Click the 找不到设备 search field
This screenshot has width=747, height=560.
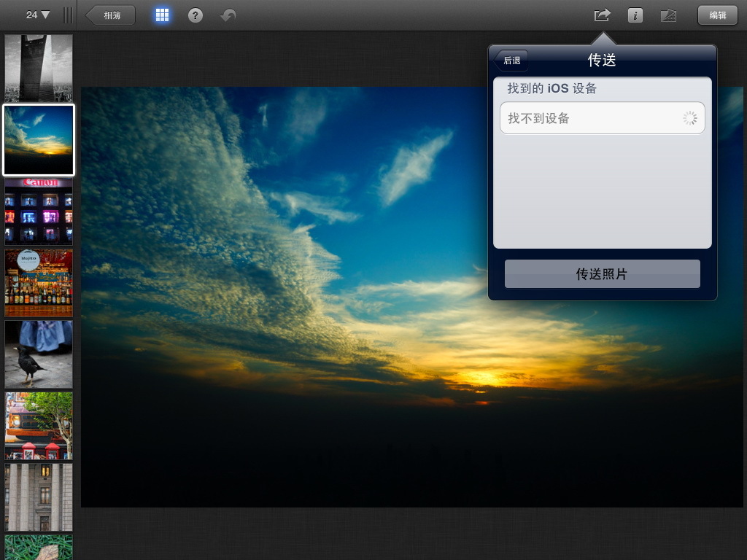coord(603,117)
